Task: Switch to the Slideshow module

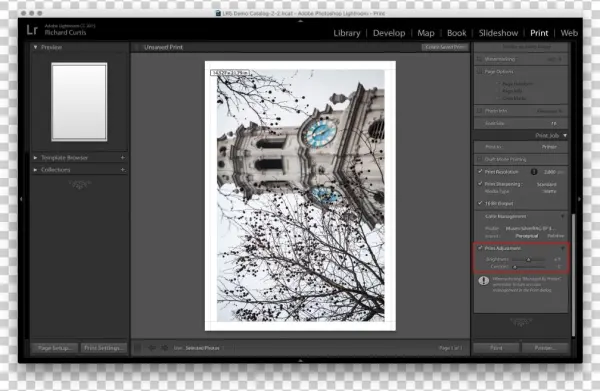Action: pos(498,33)
